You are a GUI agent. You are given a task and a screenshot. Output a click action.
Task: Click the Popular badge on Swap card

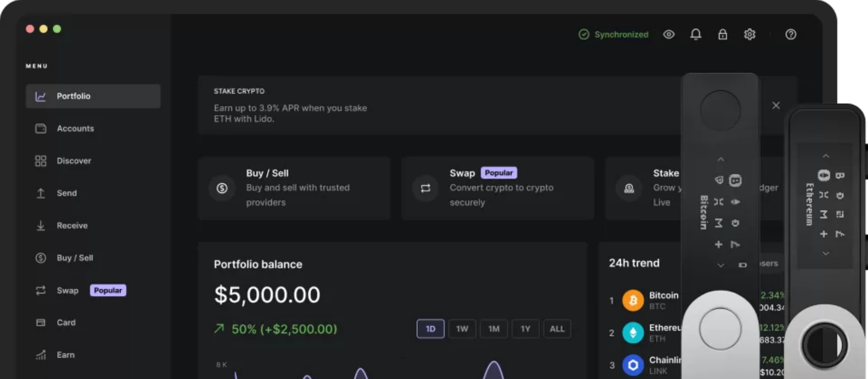point(499,173)
